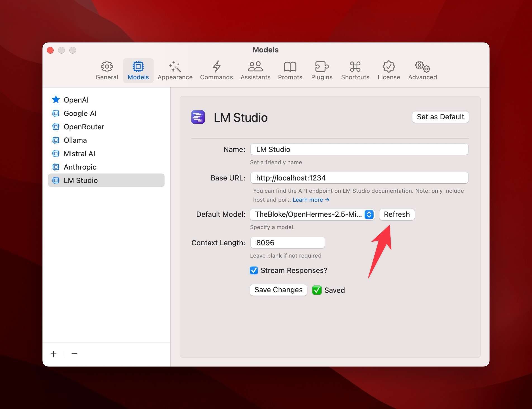532x409 pixels.
Task: Toggle the Stream Responses checkbox
Action: pos(254,270)
